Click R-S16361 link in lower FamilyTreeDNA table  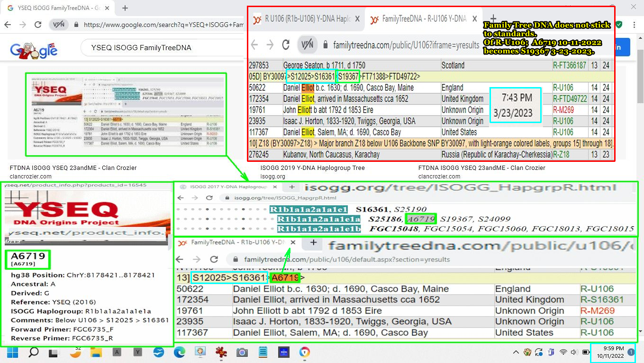pyautogui.click(x=602, y=300)
